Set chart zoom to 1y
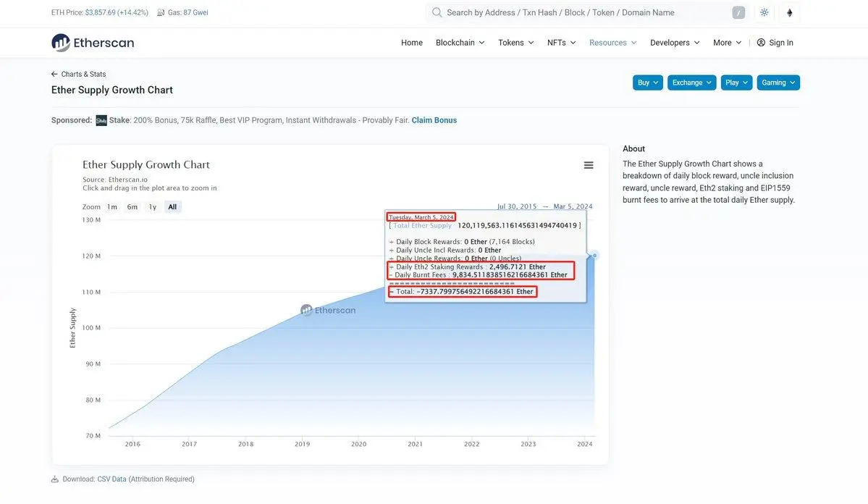This screenshot has width=868, height=504. 153,206
